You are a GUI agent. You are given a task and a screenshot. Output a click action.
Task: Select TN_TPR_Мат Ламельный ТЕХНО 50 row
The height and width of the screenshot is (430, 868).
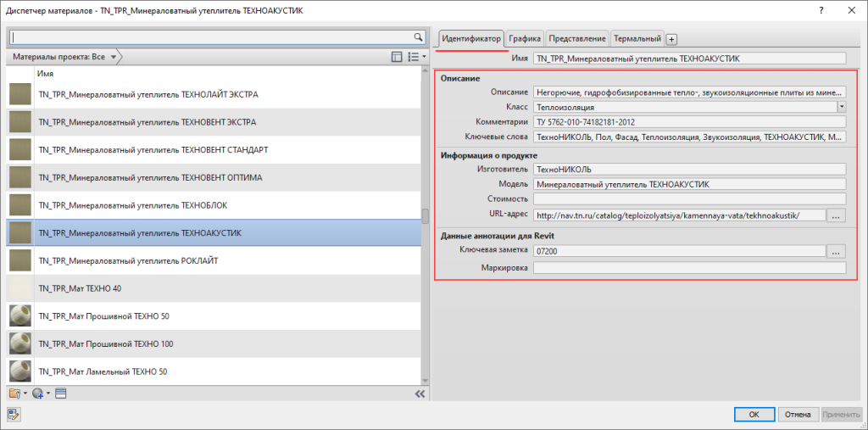[x=214, y=371]
